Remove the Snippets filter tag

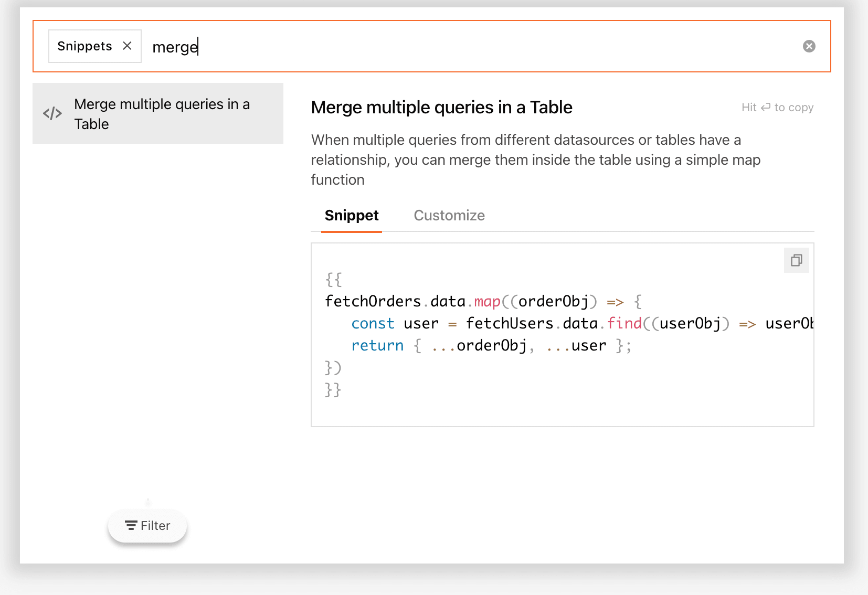pos(127,46)
